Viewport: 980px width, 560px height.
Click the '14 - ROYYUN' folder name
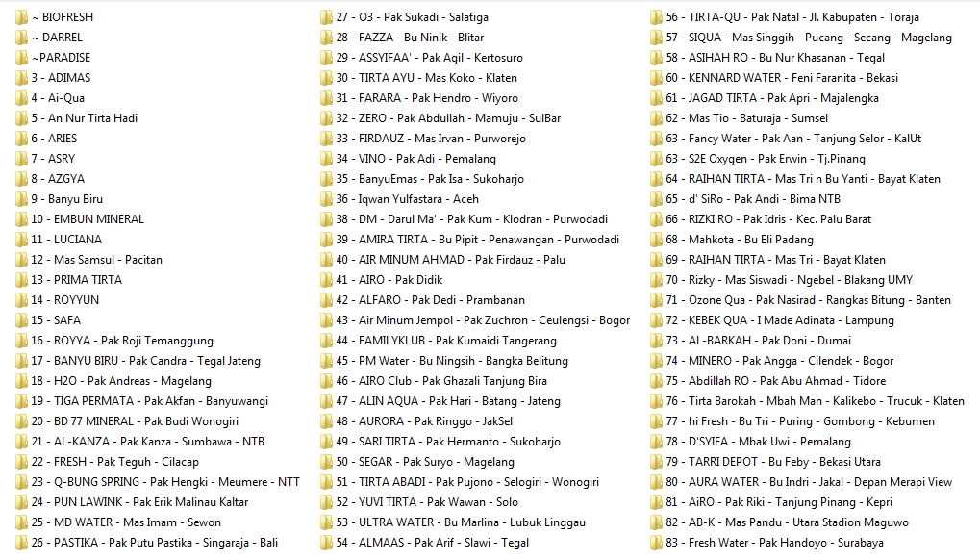(x=65, y=300)
